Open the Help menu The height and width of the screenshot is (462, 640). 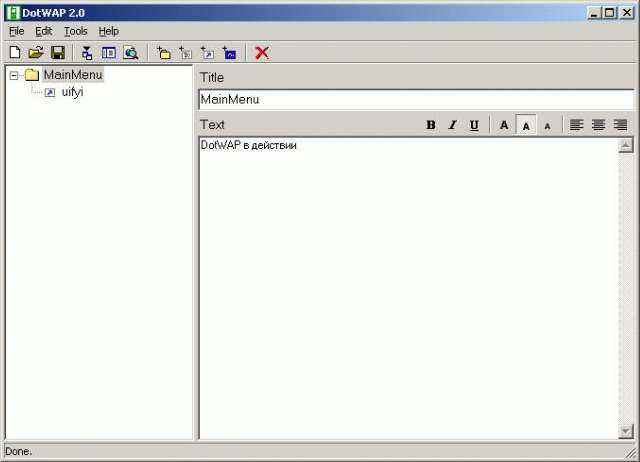click(109, 31)
